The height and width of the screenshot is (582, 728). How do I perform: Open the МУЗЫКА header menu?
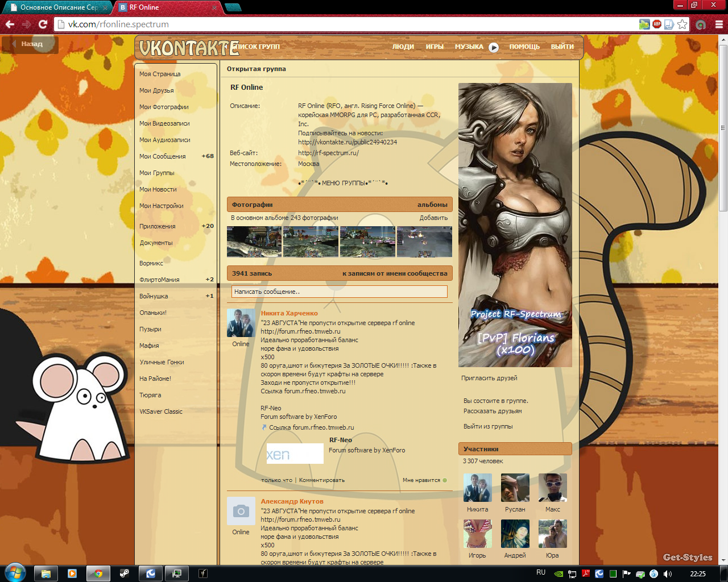[x=469, y=47]
